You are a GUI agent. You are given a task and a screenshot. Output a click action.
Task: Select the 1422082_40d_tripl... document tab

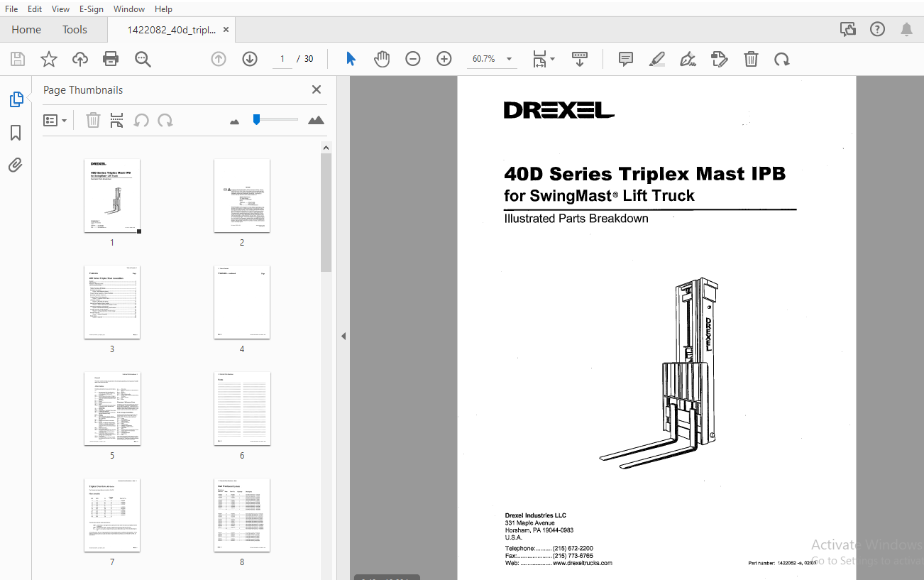tap(171, 30)
